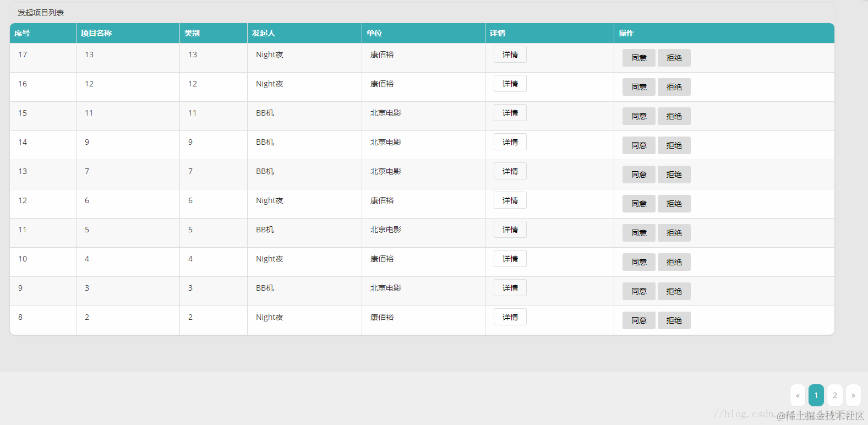
Task: Open 详情 for row number 17
Action: 510,55
